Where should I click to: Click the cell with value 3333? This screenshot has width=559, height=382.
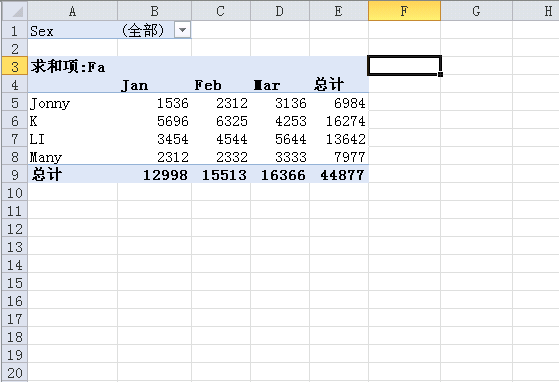coord(280,156)
